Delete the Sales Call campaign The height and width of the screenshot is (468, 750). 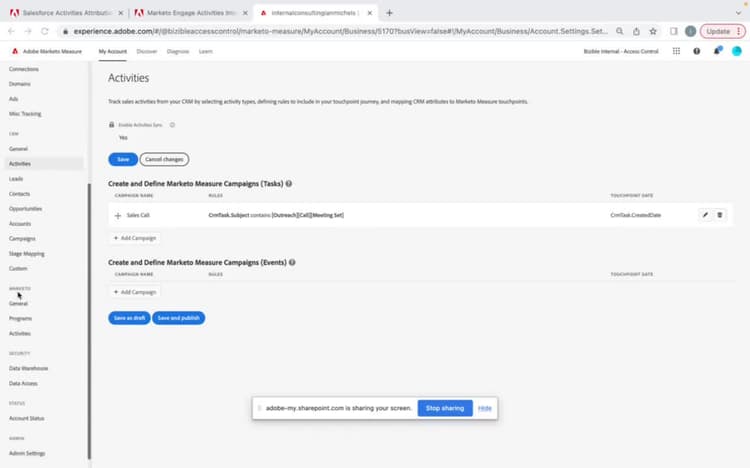pos(719,215)
